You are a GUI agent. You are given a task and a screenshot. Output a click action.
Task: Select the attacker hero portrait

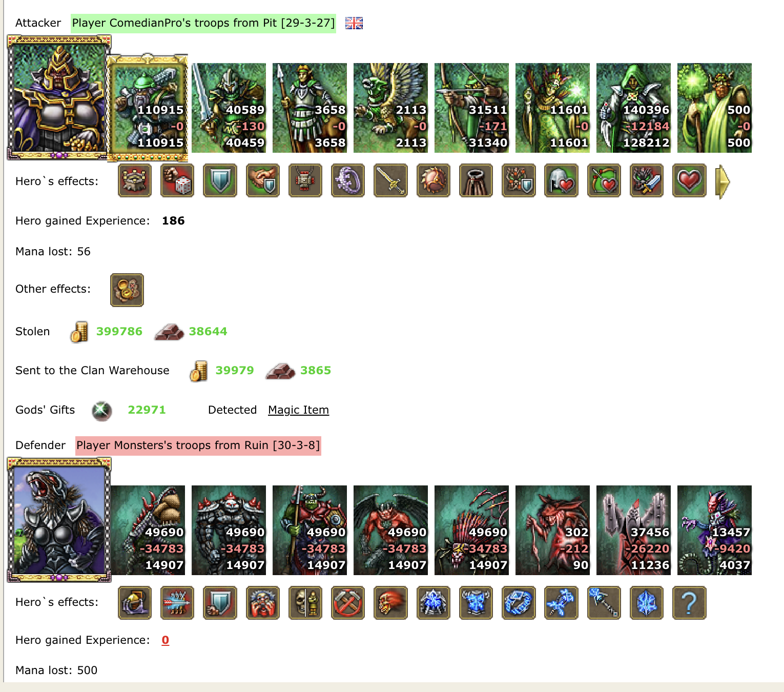(x=59, y=97)
